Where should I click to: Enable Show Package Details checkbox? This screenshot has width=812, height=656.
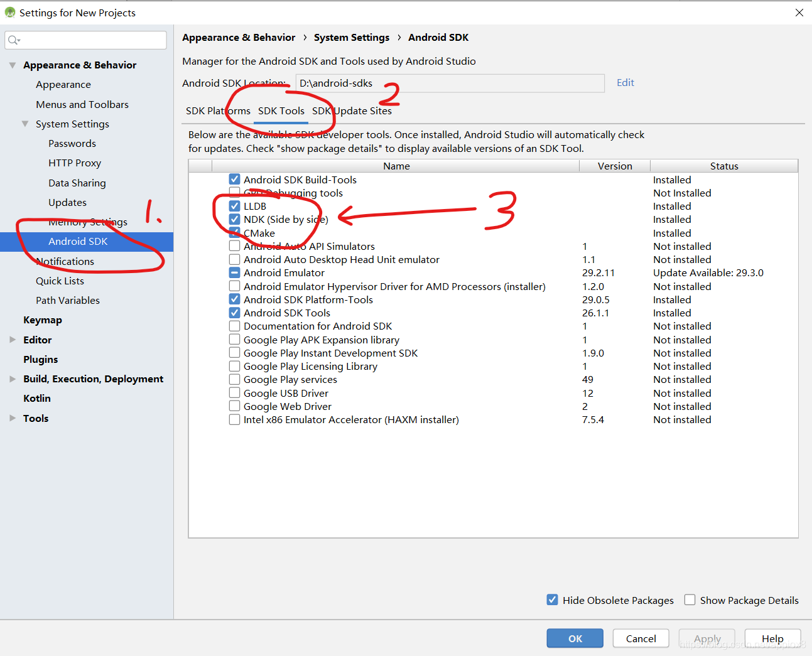[690, 600]
